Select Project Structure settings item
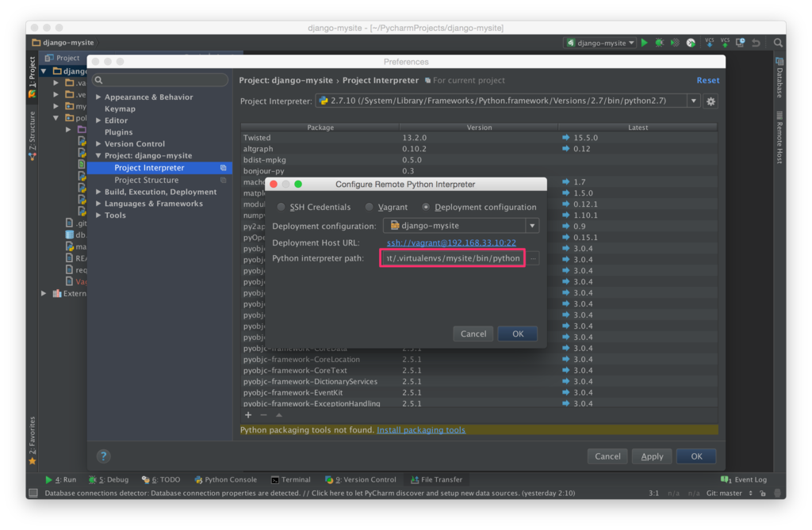 (147, 180)
